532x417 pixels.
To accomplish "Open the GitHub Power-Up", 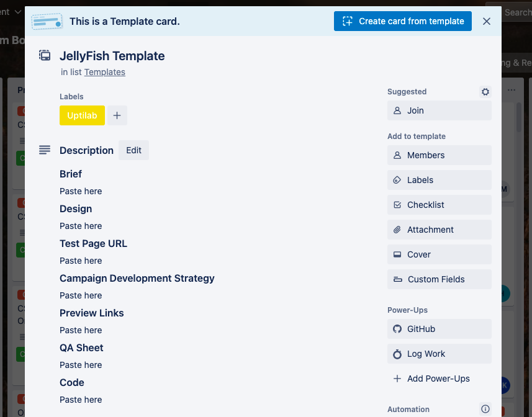I will [x=439, y=329].
